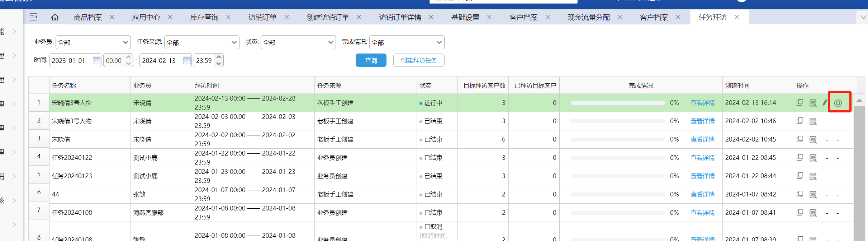Click the 创建拜访任务 button
The height and width of the screenshot is (241, 868).
pos(419,60)
